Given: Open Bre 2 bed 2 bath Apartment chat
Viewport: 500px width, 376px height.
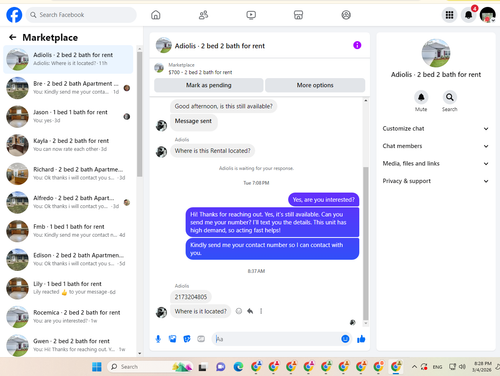Looking at the screenshot, I should (x=68, y=88).
